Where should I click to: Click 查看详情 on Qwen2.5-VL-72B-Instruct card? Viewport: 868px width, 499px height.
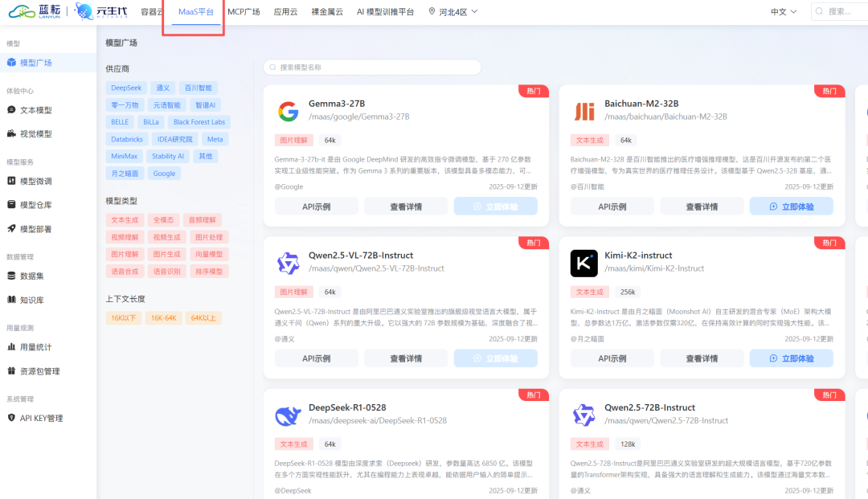[406, 358]
